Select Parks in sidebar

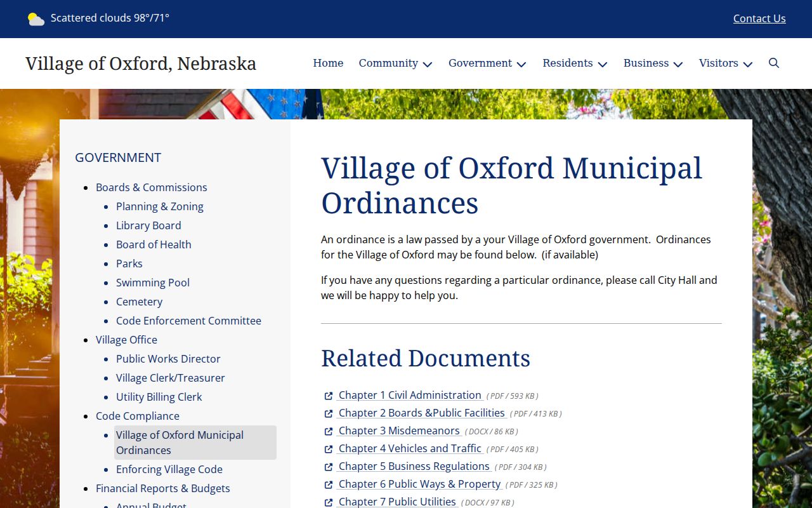click(129, 264)
